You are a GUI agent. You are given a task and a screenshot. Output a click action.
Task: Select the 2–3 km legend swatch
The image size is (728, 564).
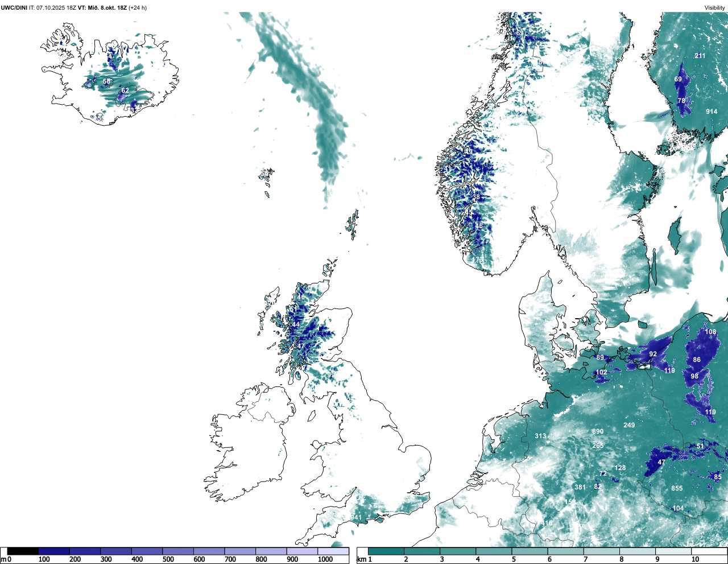422,551
